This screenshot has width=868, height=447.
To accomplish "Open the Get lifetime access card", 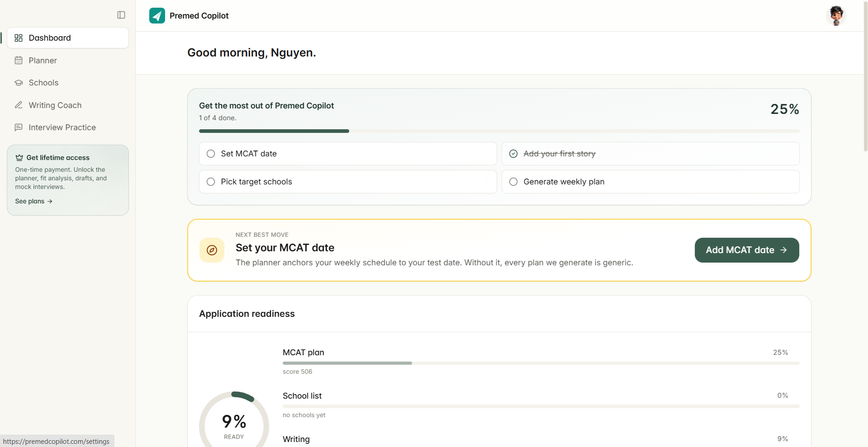I will tap(68, 180).
